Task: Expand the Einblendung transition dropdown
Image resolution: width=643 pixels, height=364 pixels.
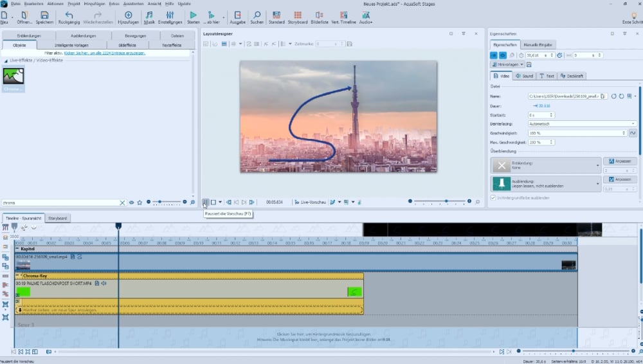Action: point(598,165)
